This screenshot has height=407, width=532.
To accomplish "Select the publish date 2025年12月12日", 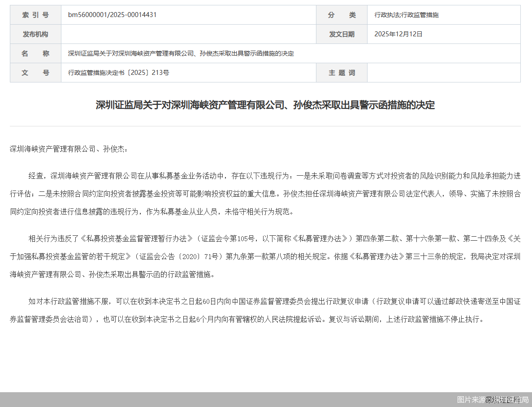I will point(397,34).
